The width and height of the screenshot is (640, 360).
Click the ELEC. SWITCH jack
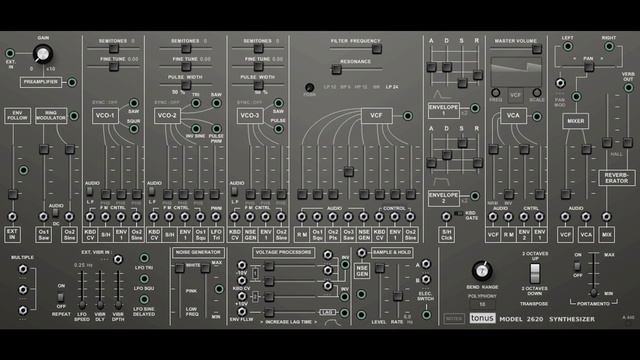pyautogui.click(x=426, y=315)
